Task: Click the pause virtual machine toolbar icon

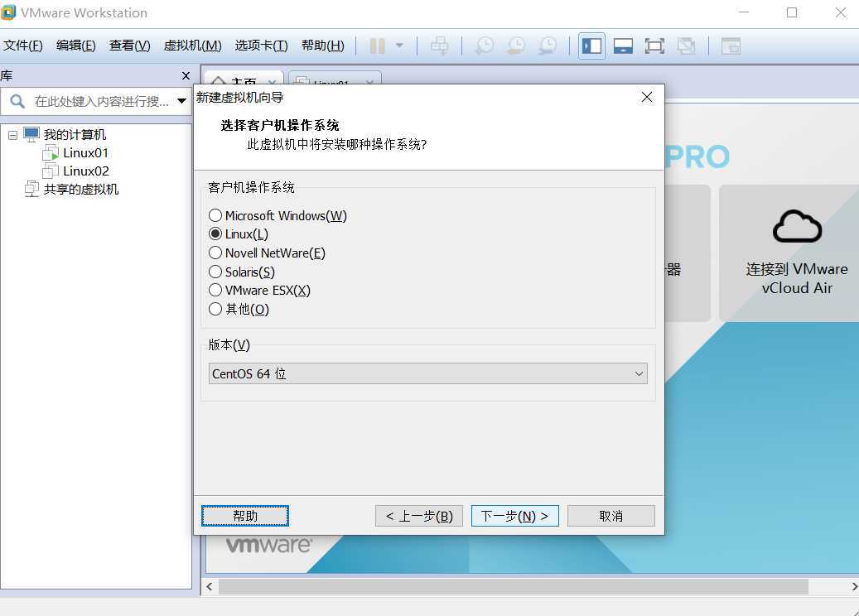Action: pos(378,46)
